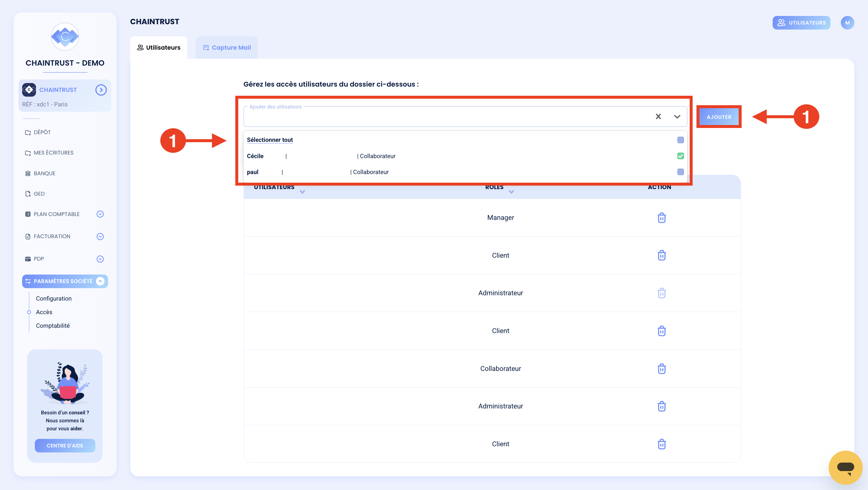Viewport: 868px width, 490px height.
Task: Click the greyed trash icon between Client rows
Action: coord(661,293)
